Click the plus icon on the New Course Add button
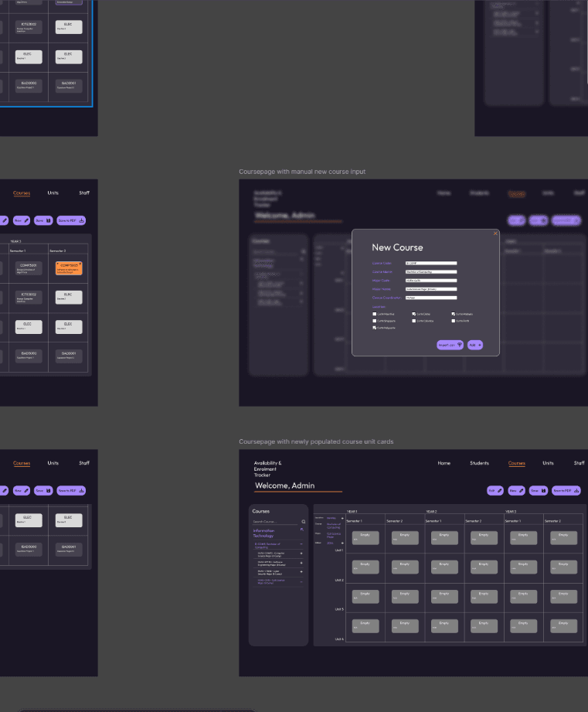Image resolution: width=588 pixels, height=712 pixels. [x=479, y=345]
